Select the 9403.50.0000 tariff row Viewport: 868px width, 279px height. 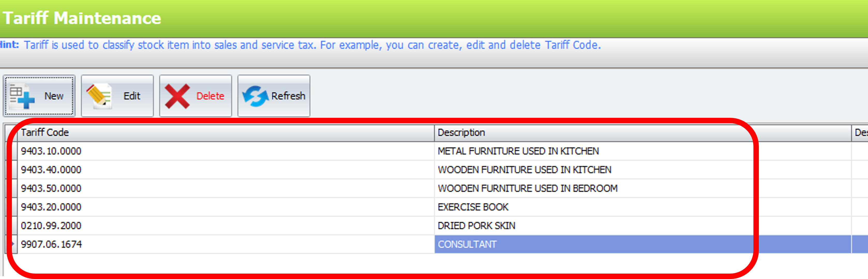click(51, 189)
